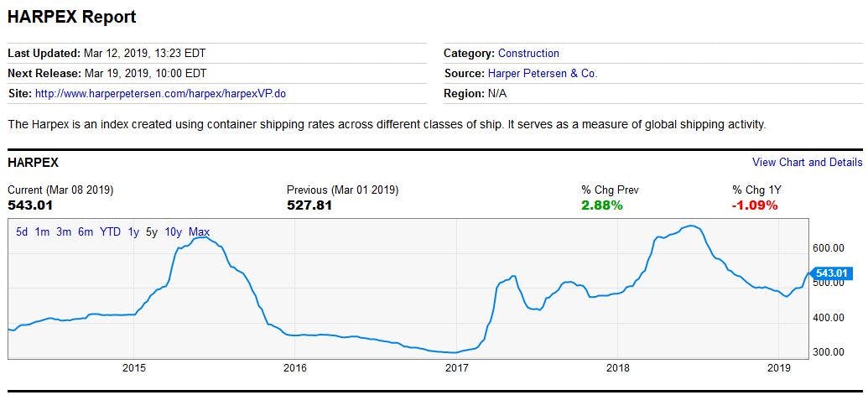Open the Harper Petersen & Co. source link
This screenshot has width=868, height=395.
[543, 73]
